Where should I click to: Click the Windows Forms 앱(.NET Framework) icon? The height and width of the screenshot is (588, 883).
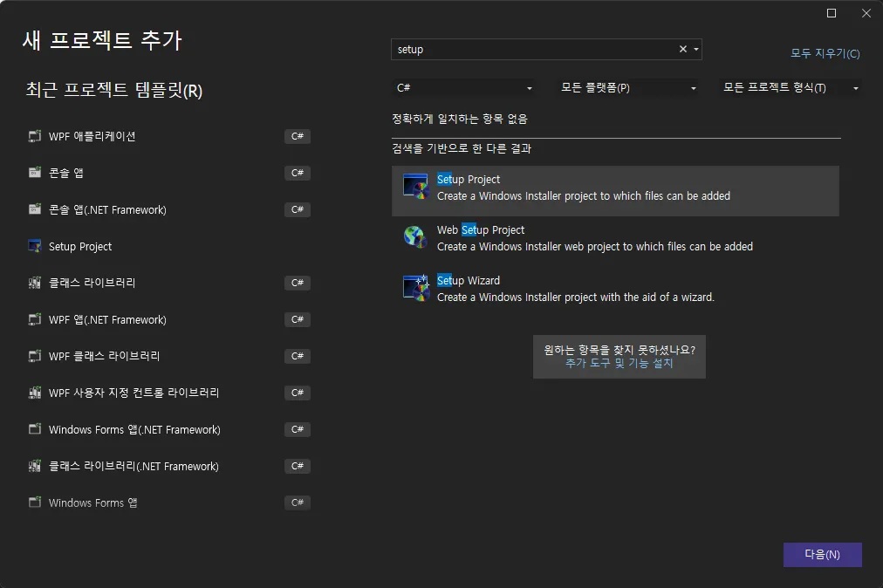[35, 429]
